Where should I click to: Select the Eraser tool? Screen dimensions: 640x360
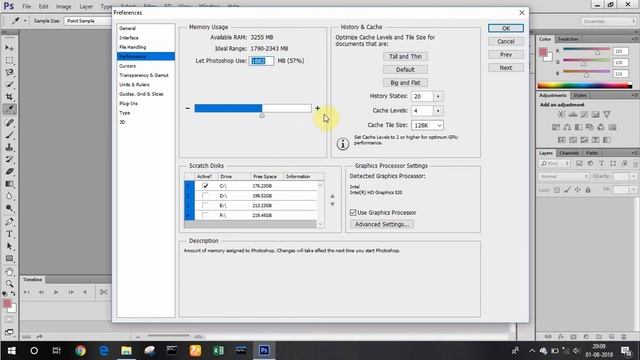point(9,171)
